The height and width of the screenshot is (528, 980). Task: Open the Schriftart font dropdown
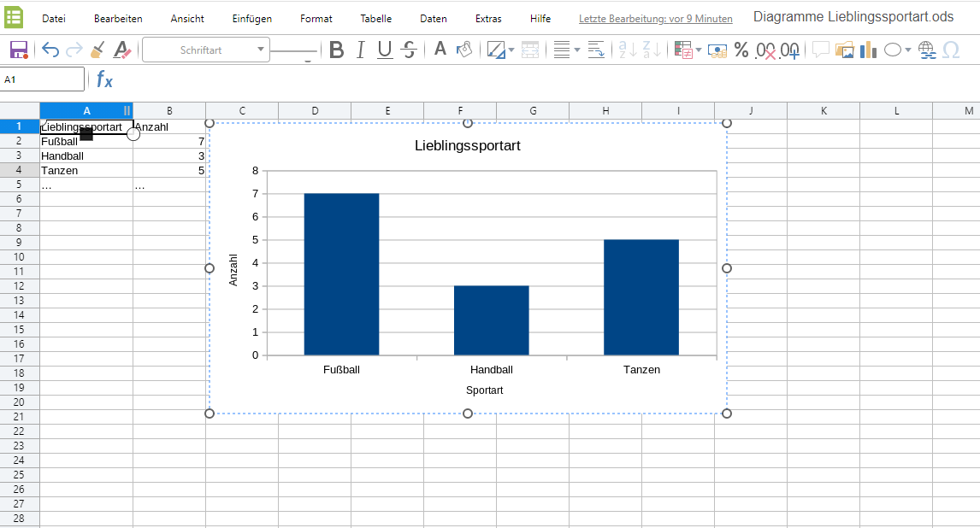coord(206,50)
